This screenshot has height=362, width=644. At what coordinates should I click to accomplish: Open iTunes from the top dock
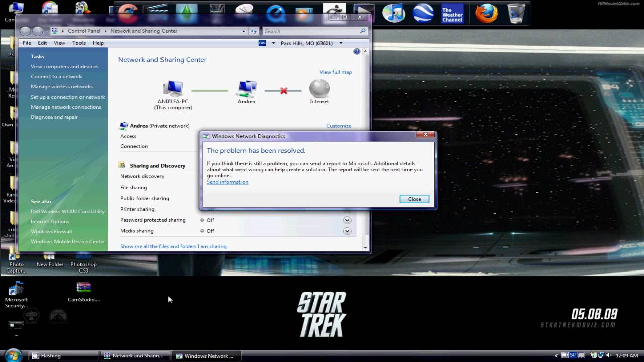coord(394,13)
